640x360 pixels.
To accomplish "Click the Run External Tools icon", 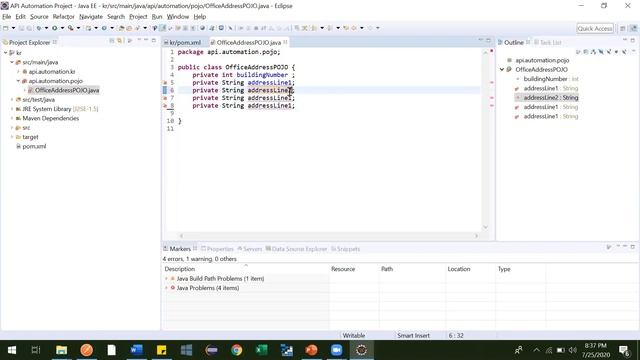I will click(x=71, y=28).
